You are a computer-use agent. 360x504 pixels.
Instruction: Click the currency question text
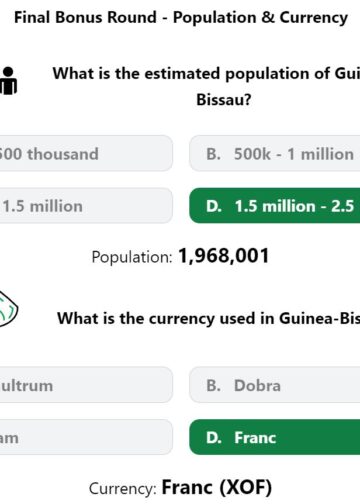point(209,318)
